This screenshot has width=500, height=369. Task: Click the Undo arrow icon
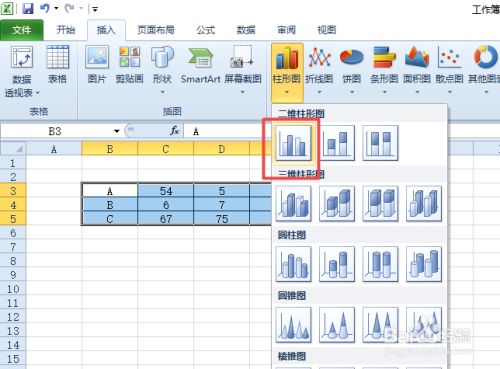click(45, 8)
